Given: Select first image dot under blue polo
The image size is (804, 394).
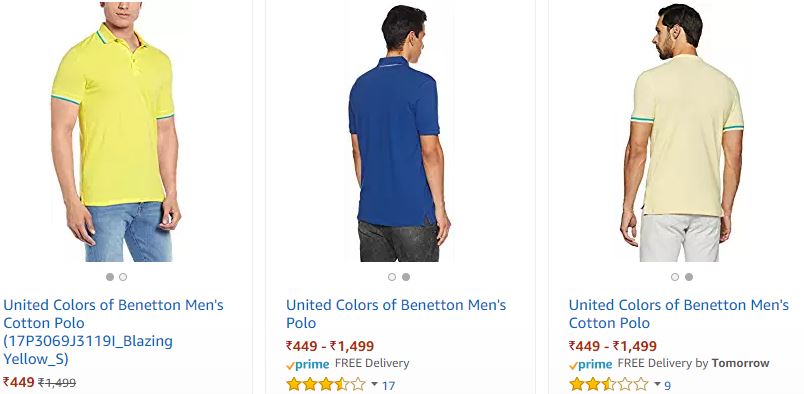Looking at the screenshot, I should coord(392,277).
